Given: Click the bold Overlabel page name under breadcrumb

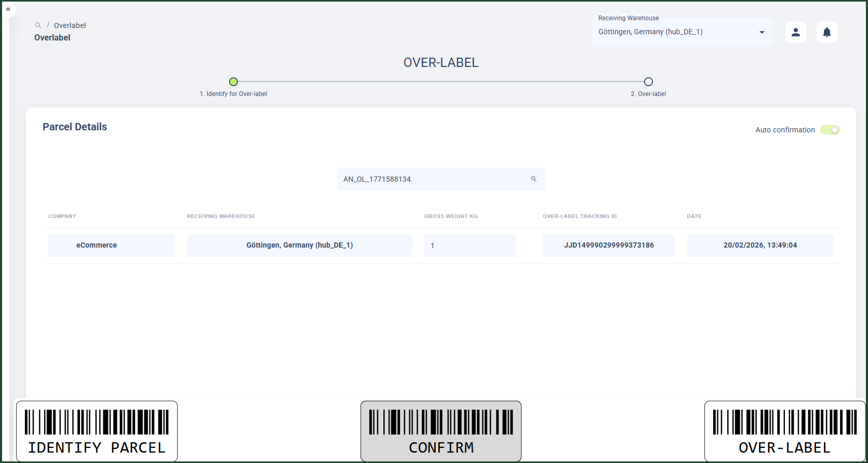Looking at the screenshot, I should point(52,37).
